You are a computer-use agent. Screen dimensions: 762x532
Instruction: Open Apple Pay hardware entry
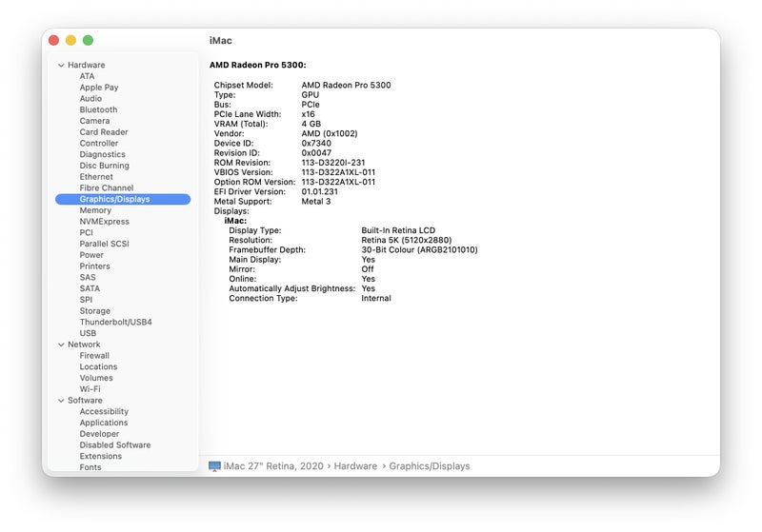99,88
